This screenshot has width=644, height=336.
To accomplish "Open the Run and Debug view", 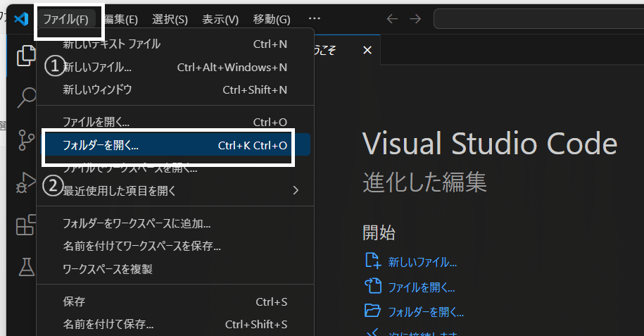I will (x=26, y=182).
